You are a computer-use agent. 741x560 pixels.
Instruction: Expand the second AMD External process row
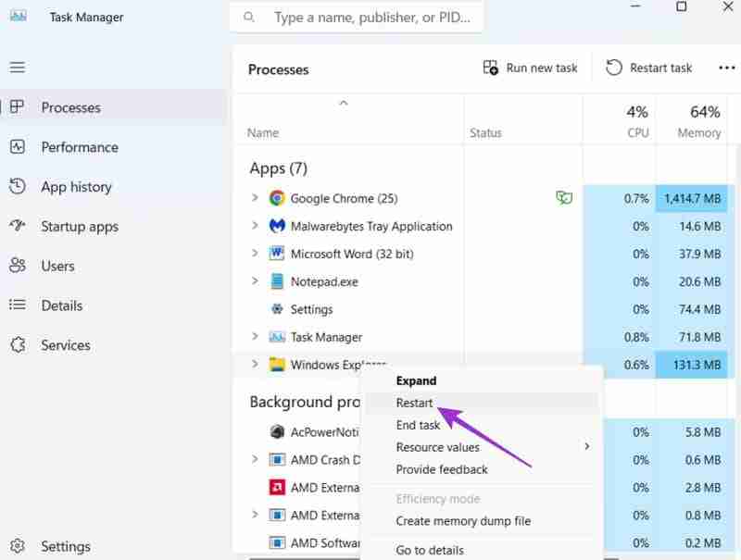pyautogui.click(x=255, y=515)
